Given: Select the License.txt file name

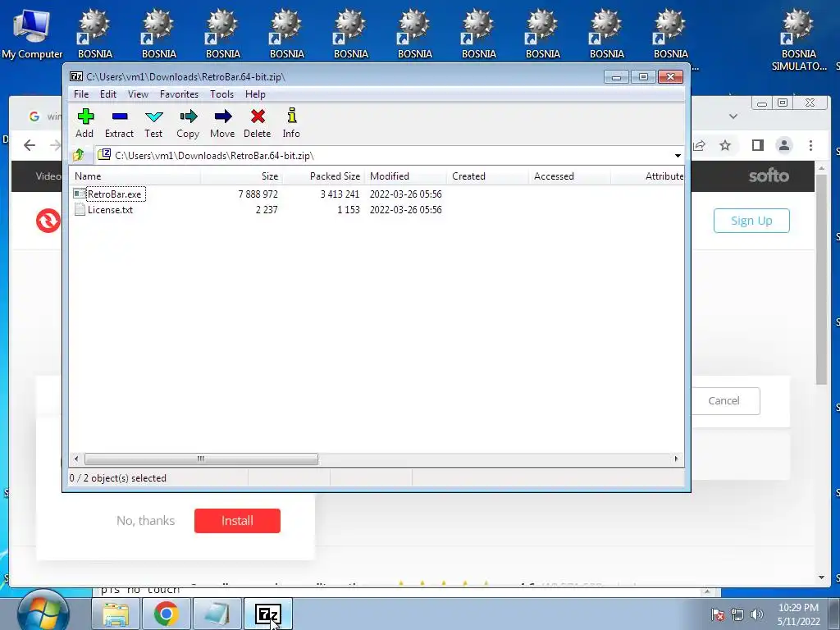Looking at the screenshot, I should (x=111, y=209).
